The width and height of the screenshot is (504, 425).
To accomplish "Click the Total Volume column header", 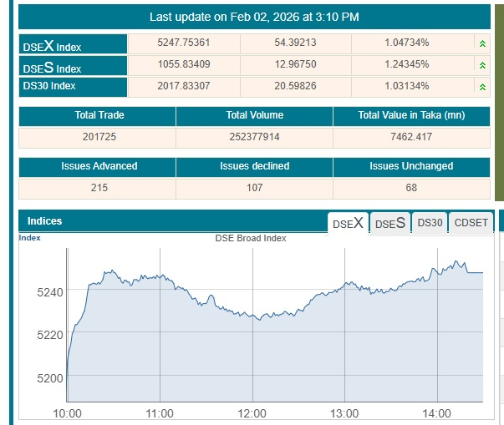I will click(x=254, y=115).
